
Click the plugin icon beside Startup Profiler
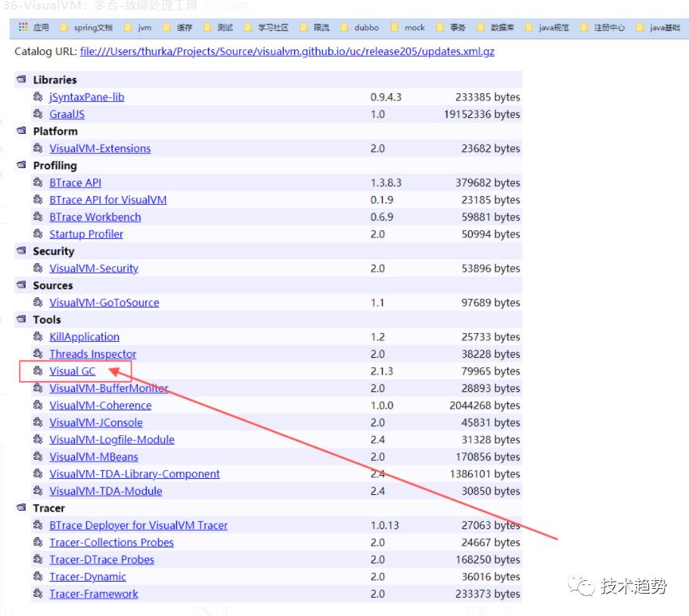click(37, 234)
